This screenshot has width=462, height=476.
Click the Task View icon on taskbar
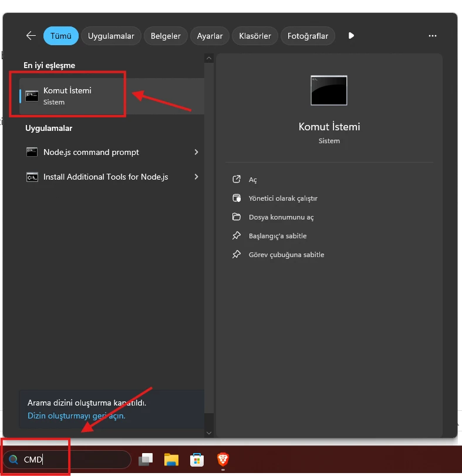146,460
